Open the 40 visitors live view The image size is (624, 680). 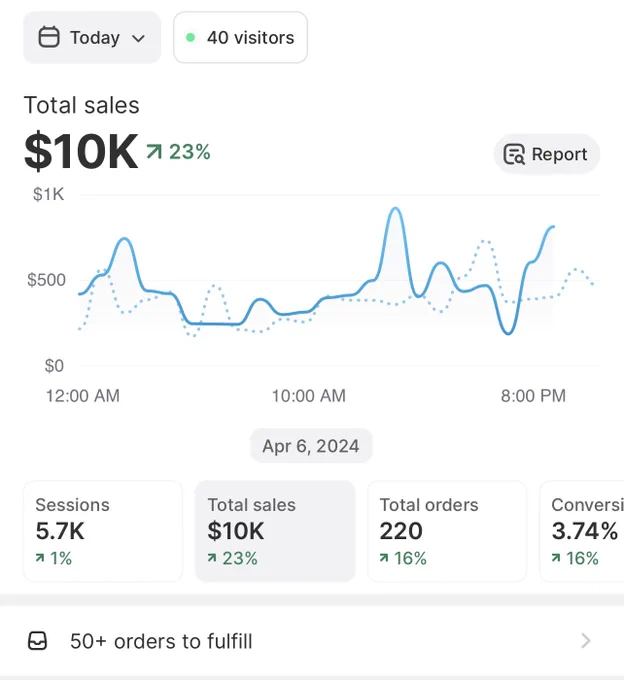click(241, 37)
